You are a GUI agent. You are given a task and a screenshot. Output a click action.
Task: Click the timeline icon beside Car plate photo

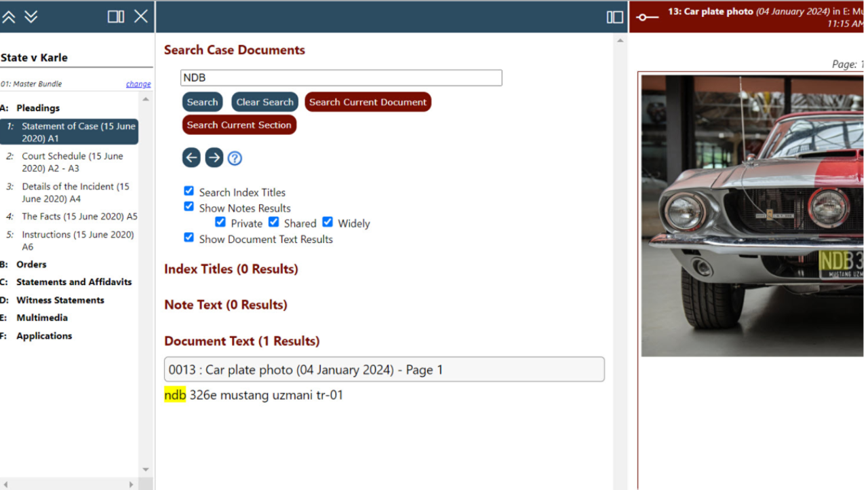click(647, 17)
